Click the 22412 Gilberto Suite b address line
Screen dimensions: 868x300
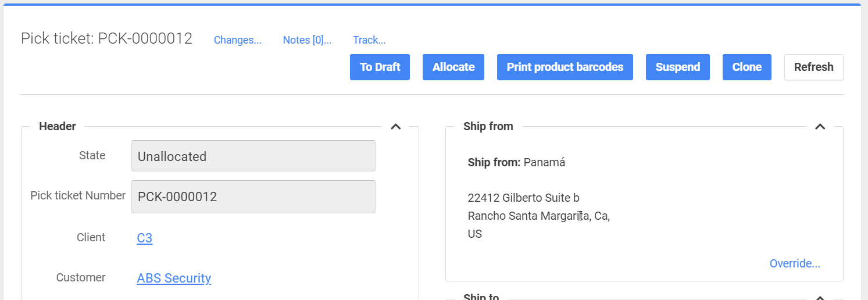(x=523, y=198)
